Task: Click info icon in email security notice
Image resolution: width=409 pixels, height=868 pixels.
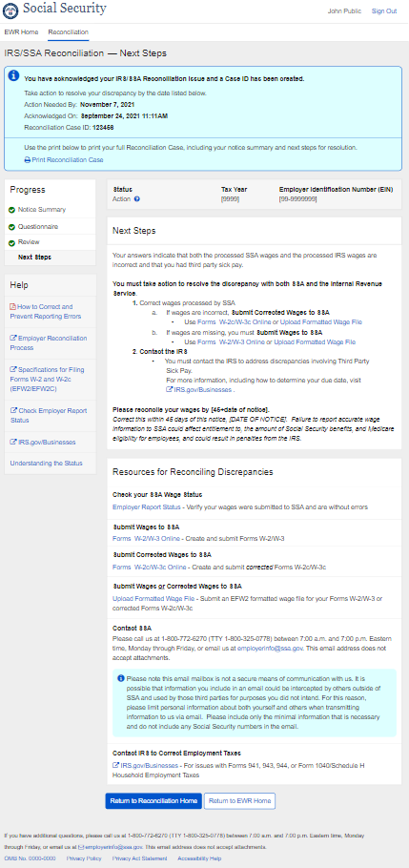Action: pyautogui.click(x=121, y=678)
